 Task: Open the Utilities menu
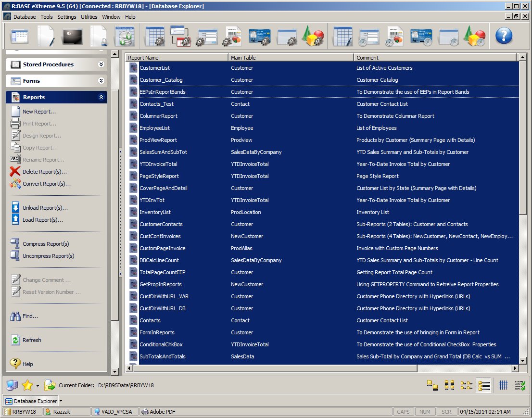coord(89,17)
